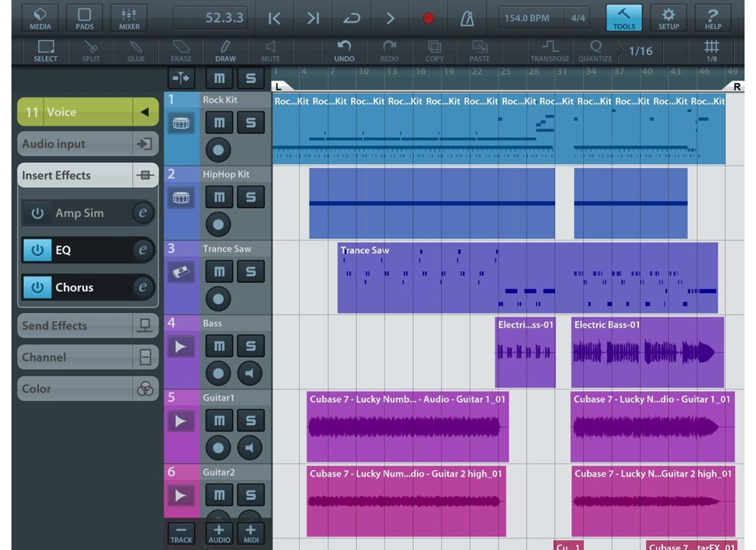Screen dimensions: 756x550
Task: Open the Color section
Action: point(88,388)
